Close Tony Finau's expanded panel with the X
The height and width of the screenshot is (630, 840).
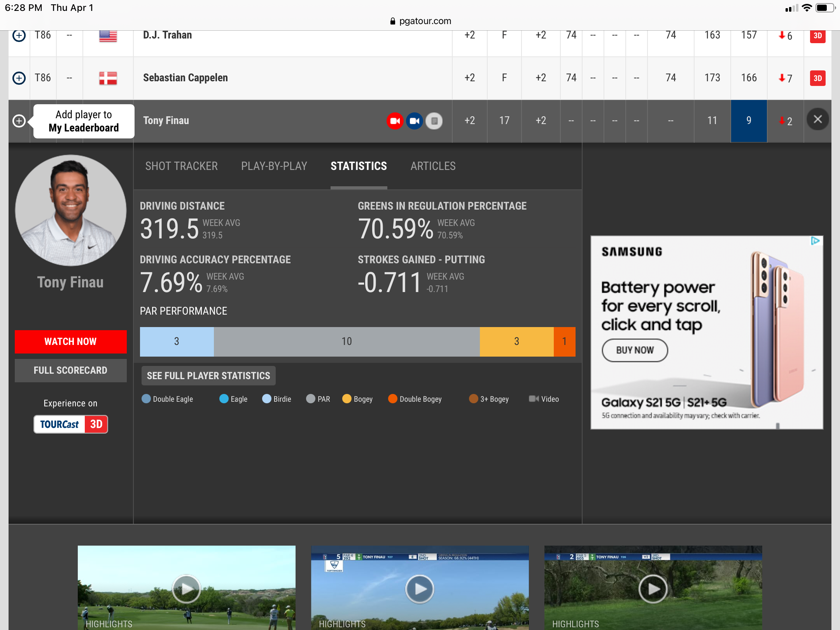(817, 119)
